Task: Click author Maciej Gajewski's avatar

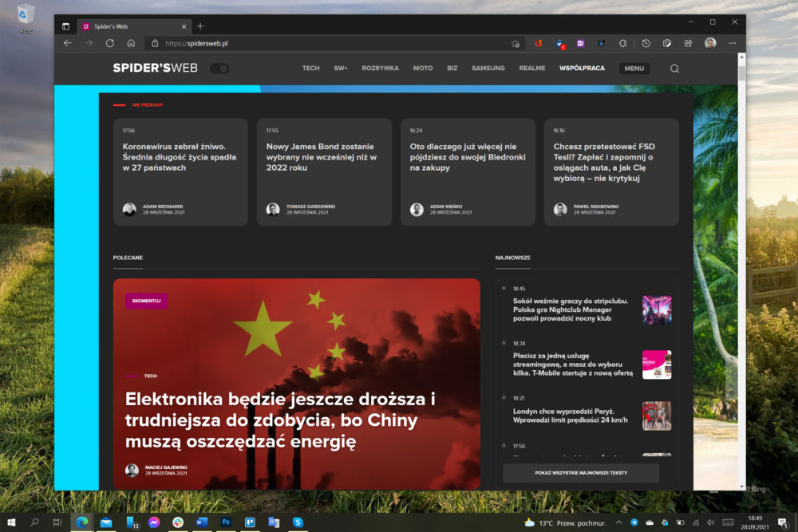Action: (x=132, y=470)
